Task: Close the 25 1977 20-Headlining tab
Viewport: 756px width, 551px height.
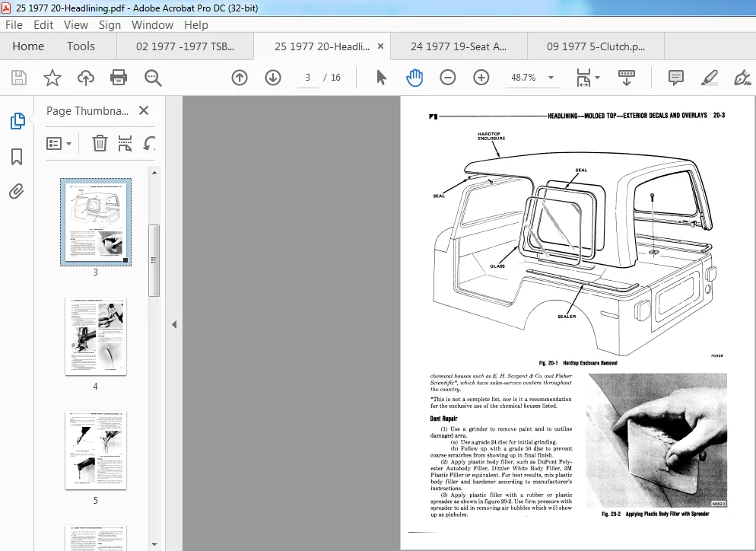Action: point(380,46)
